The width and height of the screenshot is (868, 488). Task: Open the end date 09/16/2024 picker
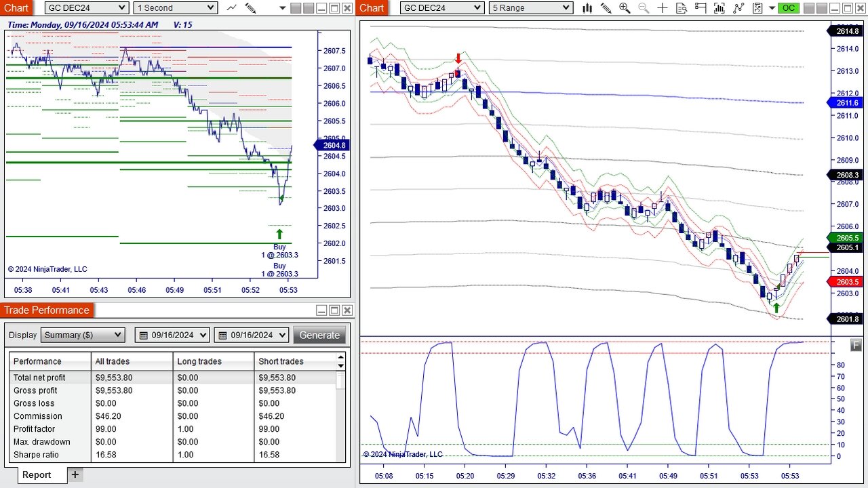pos(252,335)
